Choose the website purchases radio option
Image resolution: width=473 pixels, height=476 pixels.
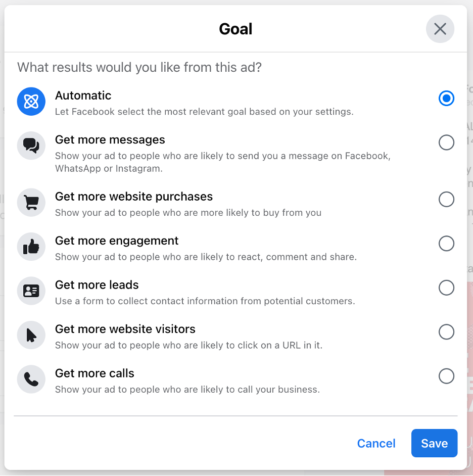[446, 200]
